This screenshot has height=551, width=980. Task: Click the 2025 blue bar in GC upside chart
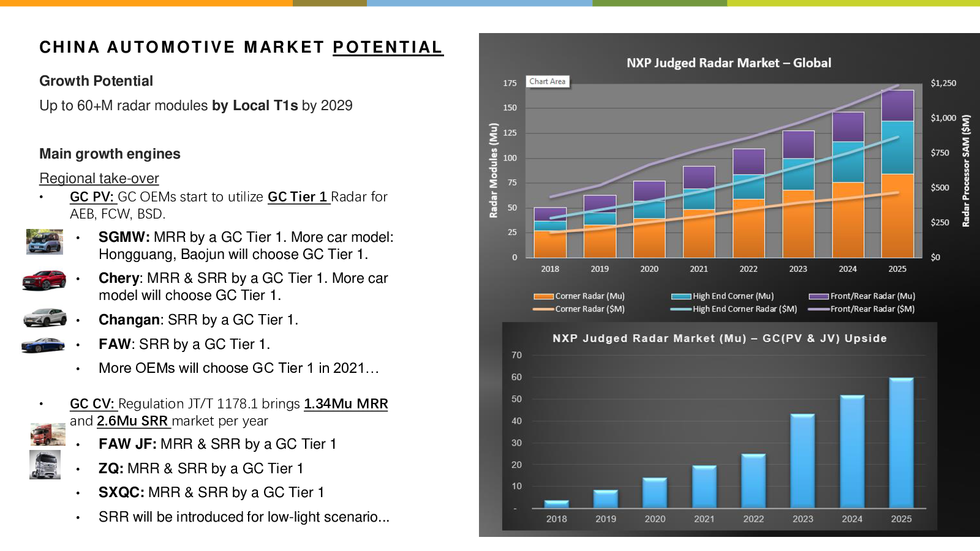click(x=901, y=443)
